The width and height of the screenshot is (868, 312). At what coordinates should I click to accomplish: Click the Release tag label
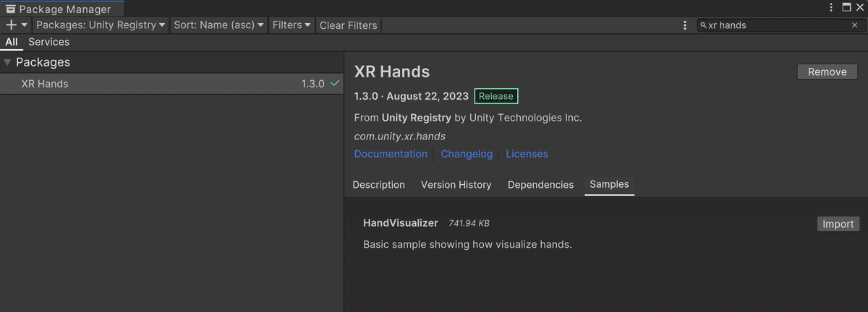496,96
